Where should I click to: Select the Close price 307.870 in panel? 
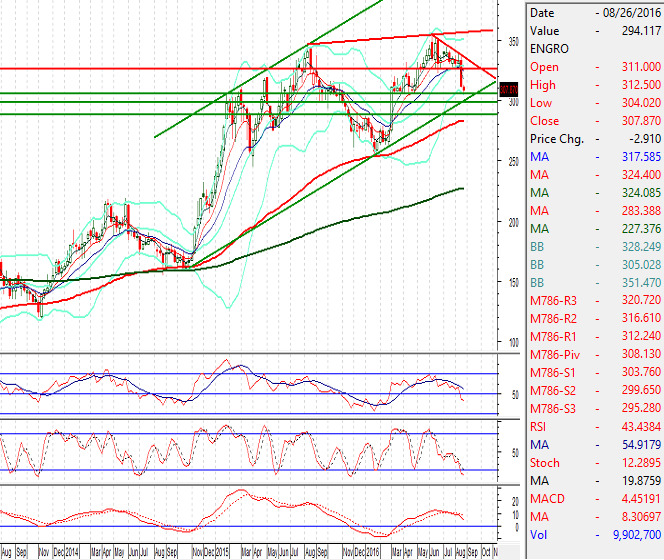coord(641,121)
